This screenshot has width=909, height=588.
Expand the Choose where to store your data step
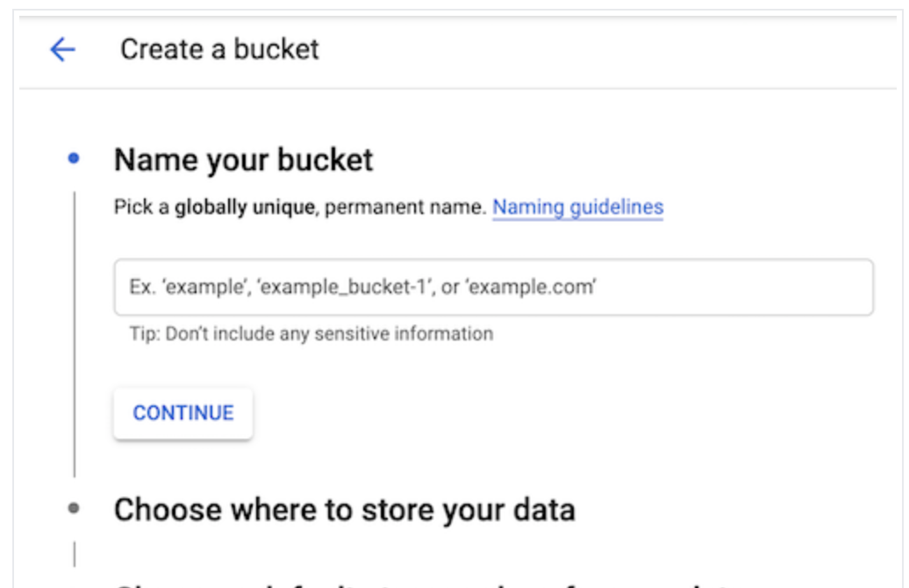344,509
